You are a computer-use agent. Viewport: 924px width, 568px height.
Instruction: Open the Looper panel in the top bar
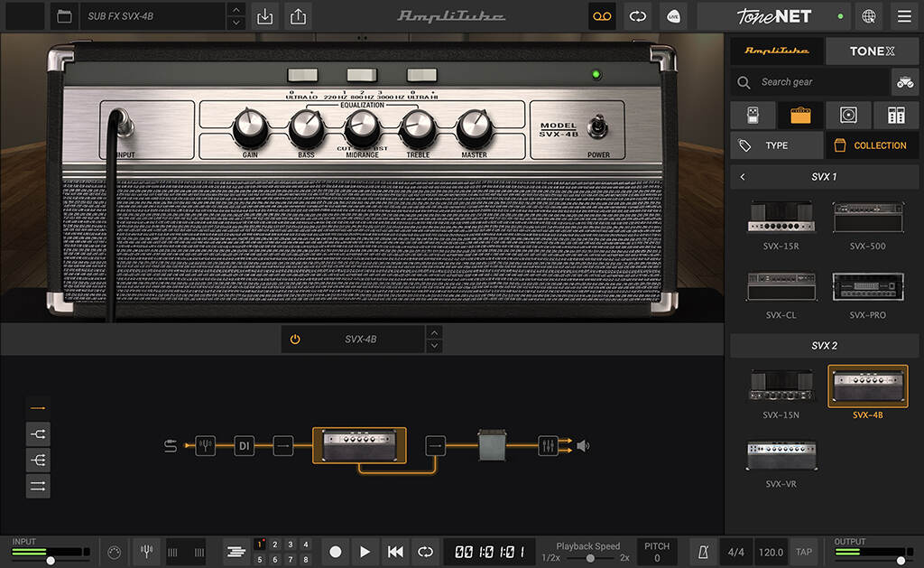[x=602, y=16]
